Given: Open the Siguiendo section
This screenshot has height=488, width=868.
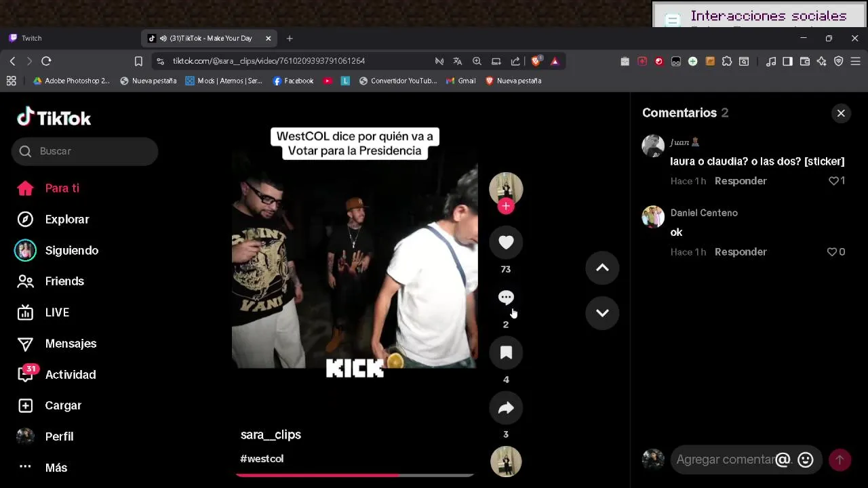Looking at the screenshot, I should point(58,251).
